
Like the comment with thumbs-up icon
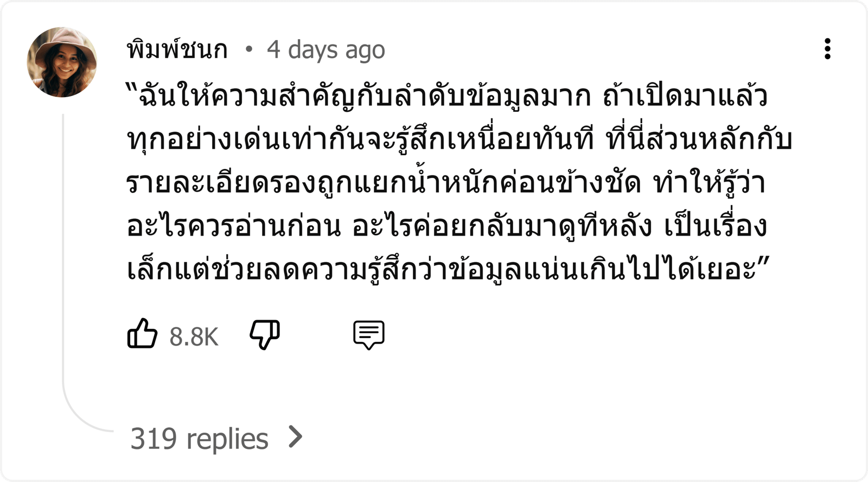tap(142, 333)
